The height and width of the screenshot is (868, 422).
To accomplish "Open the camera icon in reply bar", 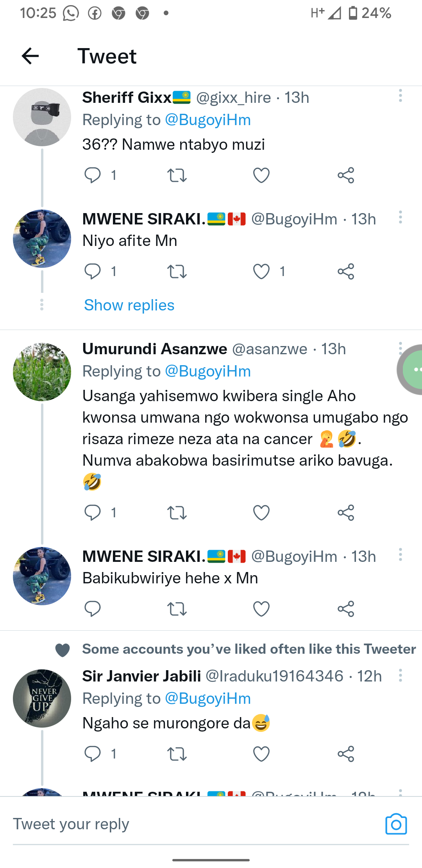I will tap(396, 824).
